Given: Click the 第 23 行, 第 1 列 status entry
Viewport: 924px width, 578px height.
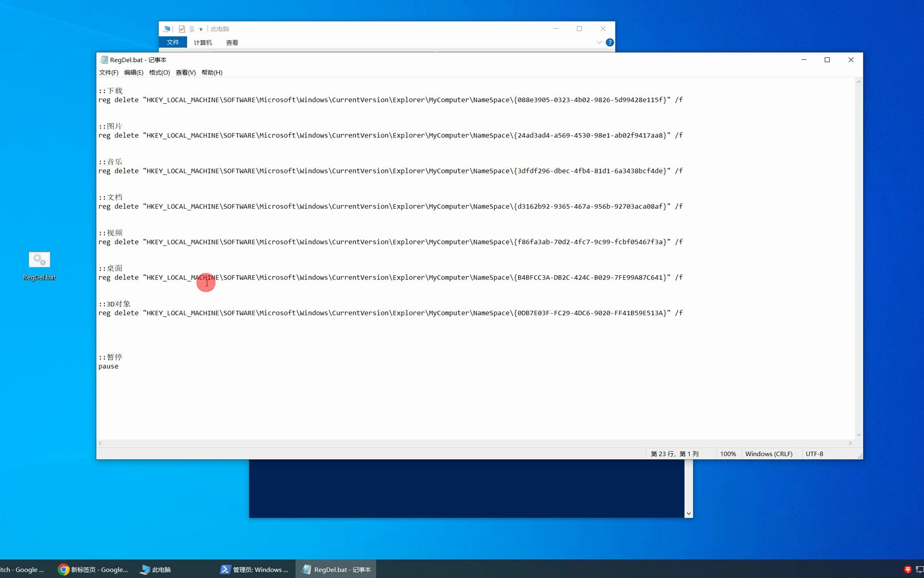Looking at the screenshot, I should (675, 454).
